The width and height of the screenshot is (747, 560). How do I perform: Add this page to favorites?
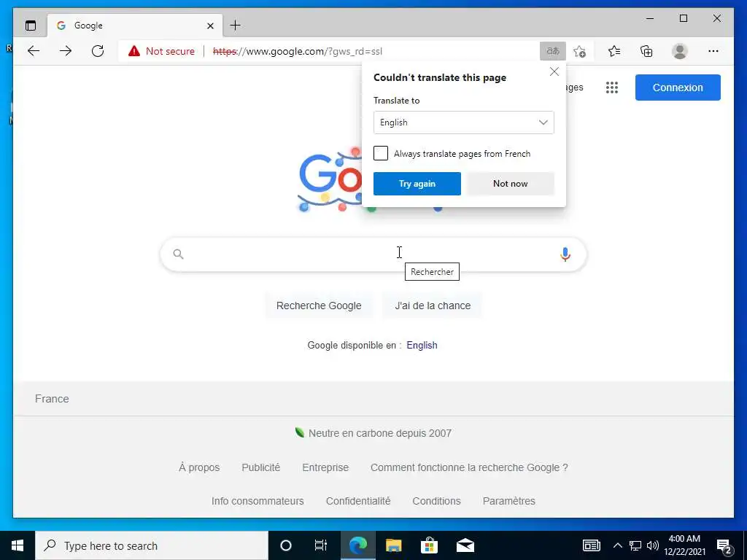click(579, 51)
